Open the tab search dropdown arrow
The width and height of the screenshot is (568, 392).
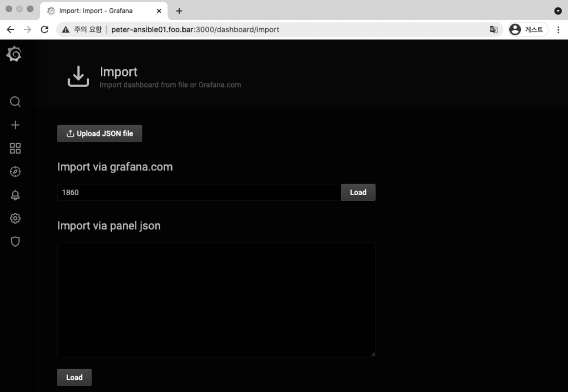558,11
